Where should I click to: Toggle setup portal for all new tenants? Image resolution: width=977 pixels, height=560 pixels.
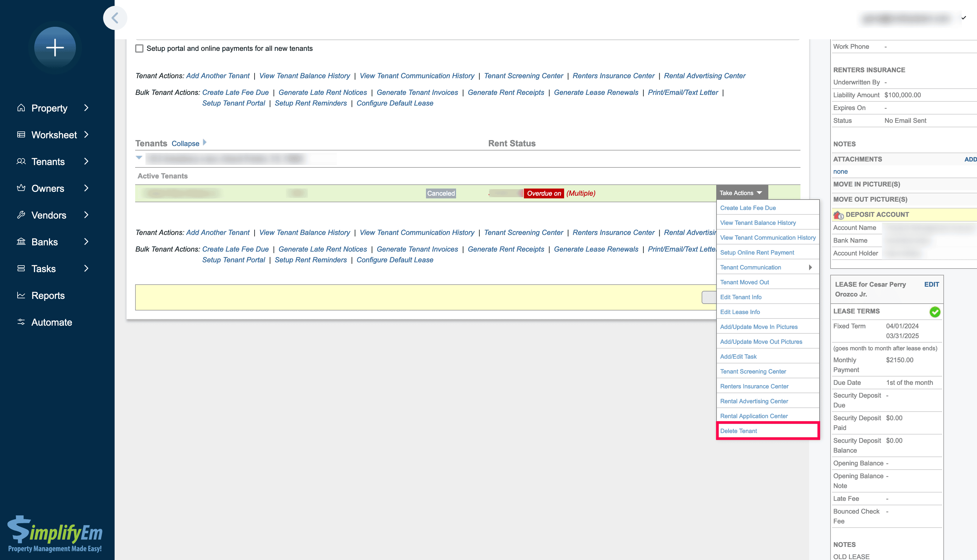coord(139,48)
